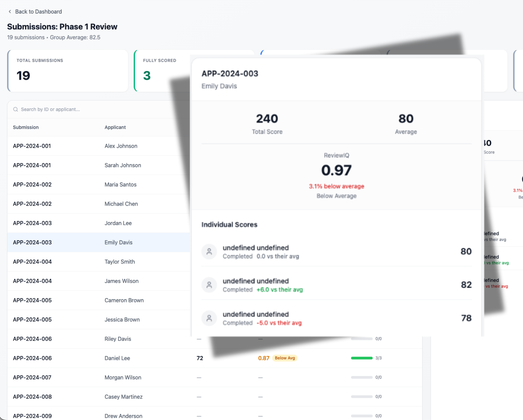Return to Dashboard via the back link
The image size is (523, 420).
tap(39, 11)
